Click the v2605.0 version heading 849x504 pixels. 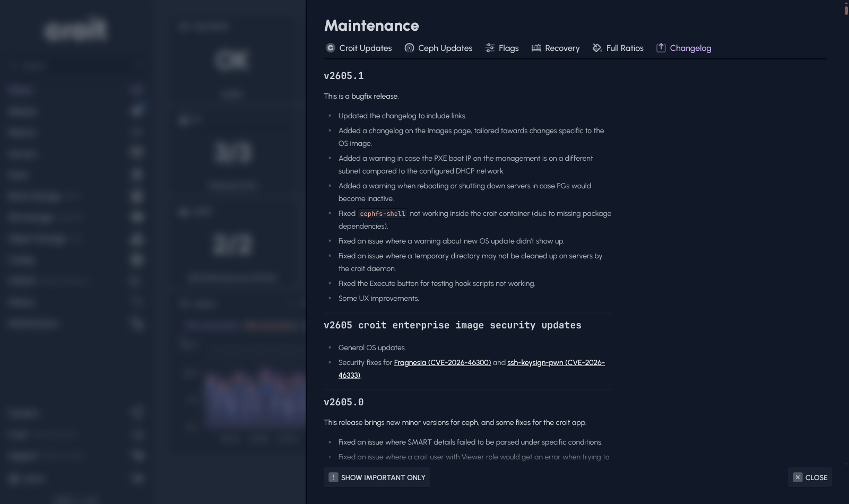tap(344, 402)
